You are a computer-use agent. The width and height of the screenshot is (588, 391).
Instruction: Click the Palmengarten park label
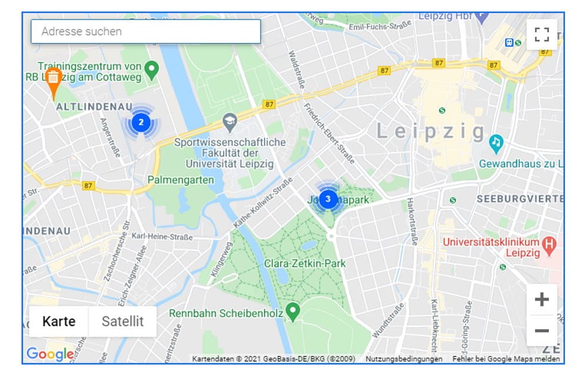point(181,180)
